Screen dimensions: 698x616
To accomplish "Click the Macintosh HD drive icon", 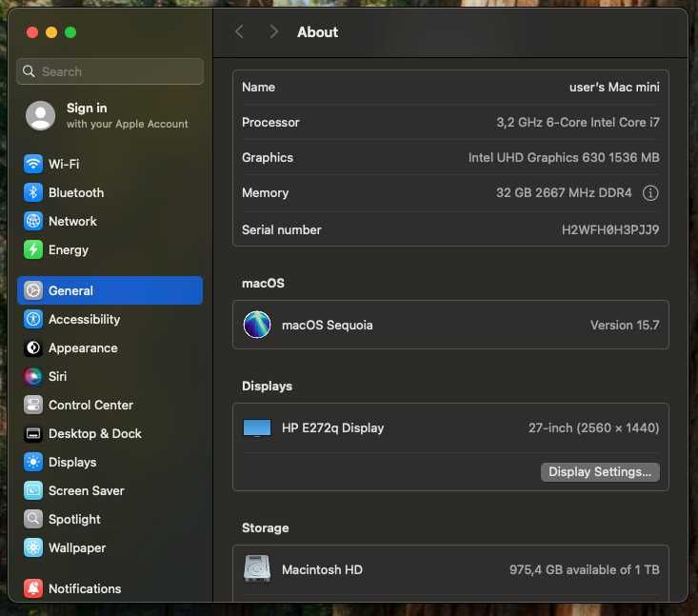I will click(257, 568).
